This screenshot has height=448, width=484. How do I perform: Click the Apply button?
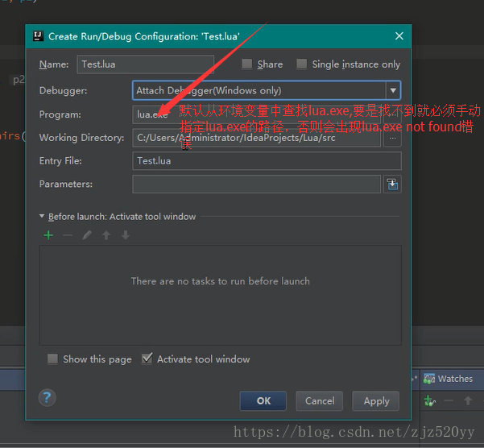376,400
